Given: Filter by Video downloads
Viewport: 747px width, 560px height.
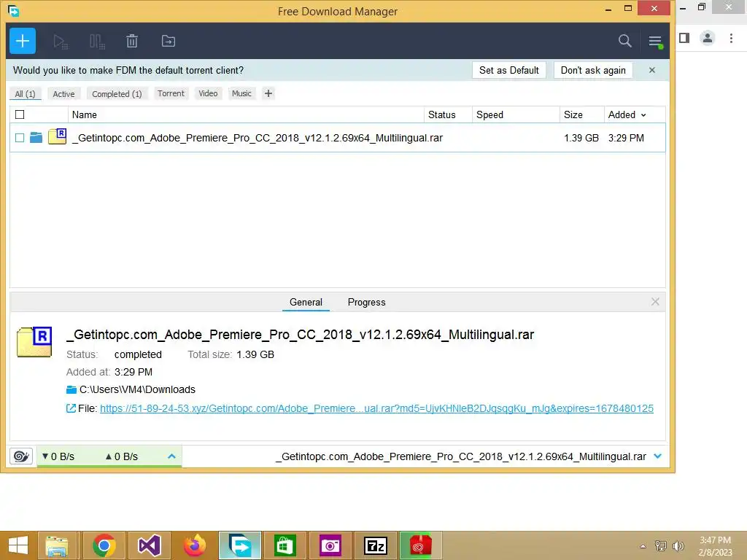Looking at the screenshot, I should [x=208, y=93].
